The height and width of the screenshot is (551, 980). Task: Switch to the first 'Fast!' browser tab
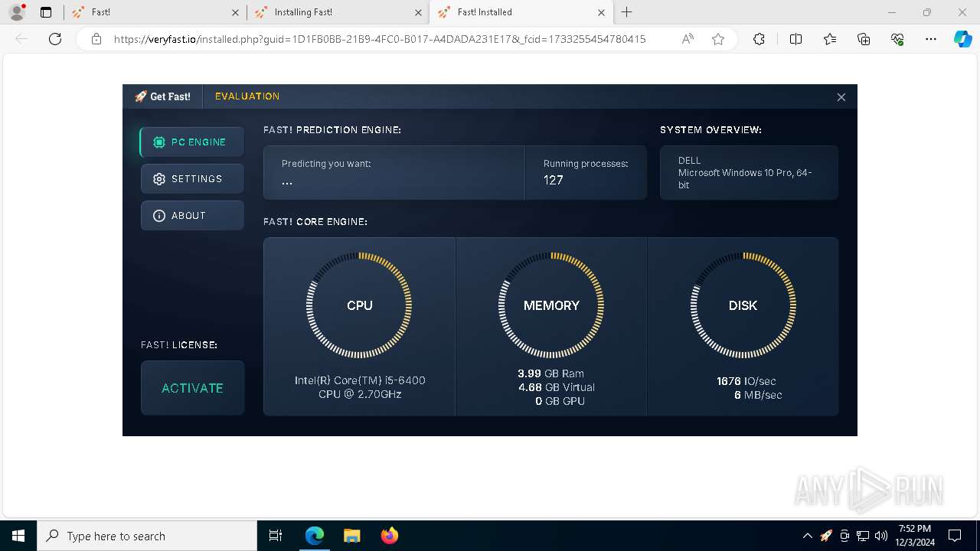click(x=157, y=12)
